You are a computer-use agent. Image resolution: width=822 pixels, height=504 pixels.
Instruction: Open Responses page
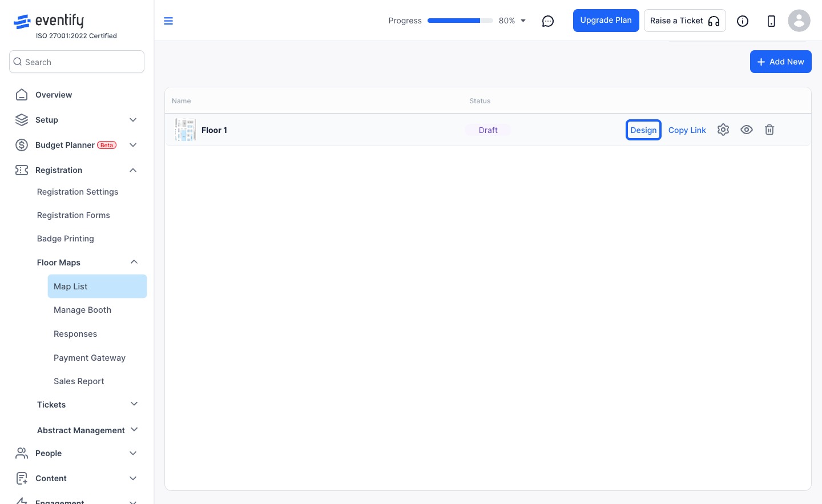tap(75, 334)
